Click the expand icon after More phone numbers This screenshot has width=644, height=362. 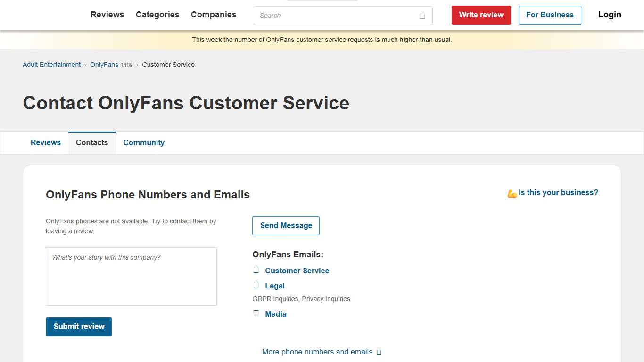pos(379,352)
